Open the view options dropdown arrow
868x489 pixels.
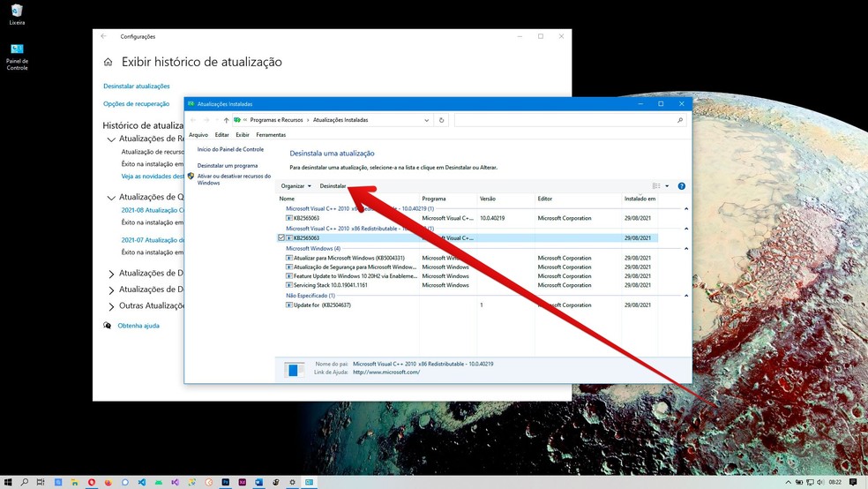667,186
